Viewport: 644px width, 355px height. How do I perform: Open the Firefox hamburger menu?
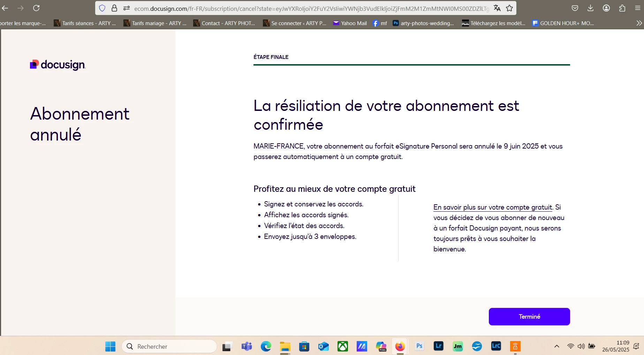pos(638,8)
